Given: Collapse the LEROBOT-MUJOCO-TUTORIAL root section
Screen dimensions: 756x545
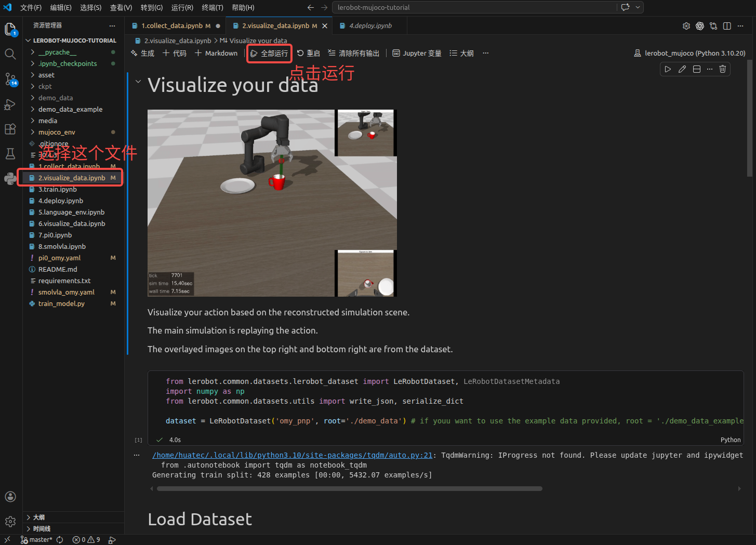Looking at the screenshot, I should click(x=73, y=40).
